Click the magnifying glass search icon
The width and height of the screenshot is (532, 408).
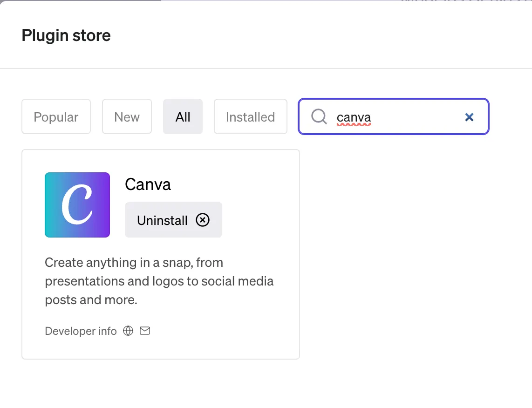point(319,116)
